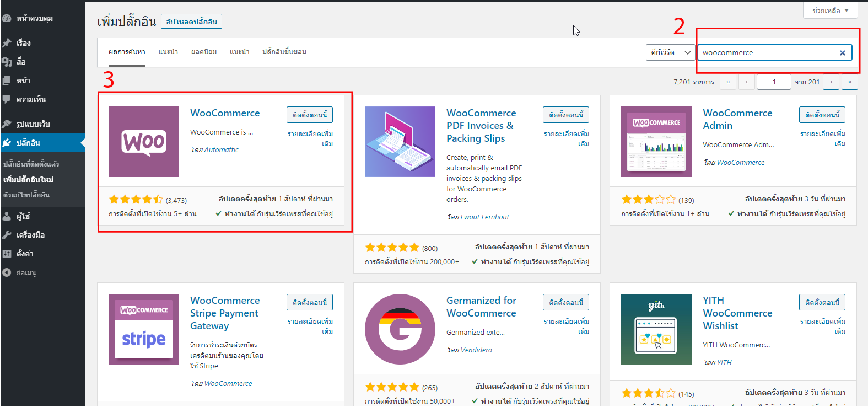This screenshot has width=868, height=407.
Task: View more details for WooCommerce by Automattic
Action: pos(310,138)
